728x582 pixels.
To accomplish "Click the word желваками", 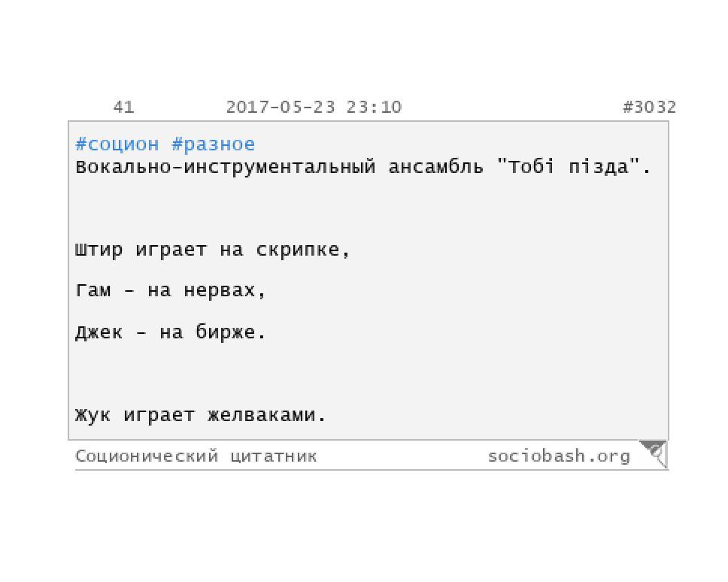I will tap(262, 415).
